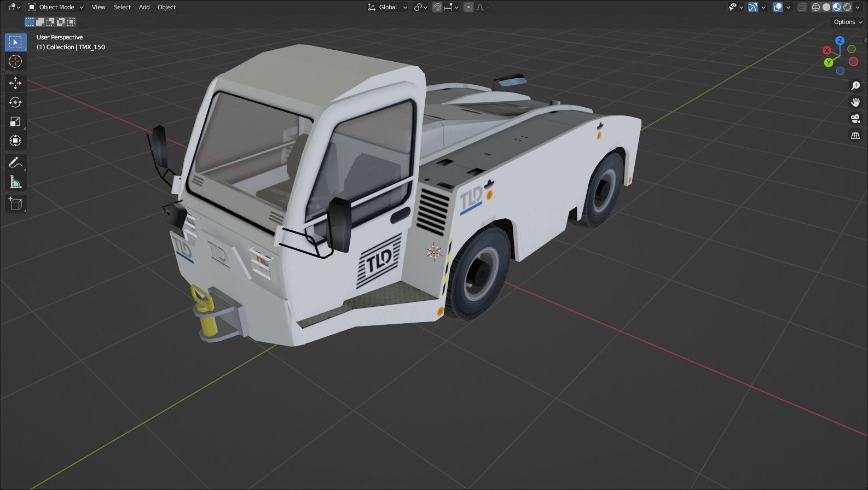Select the Scale tool
Image resolution: width=868 pixels, height=490 pixels.
tap(15, 121)
